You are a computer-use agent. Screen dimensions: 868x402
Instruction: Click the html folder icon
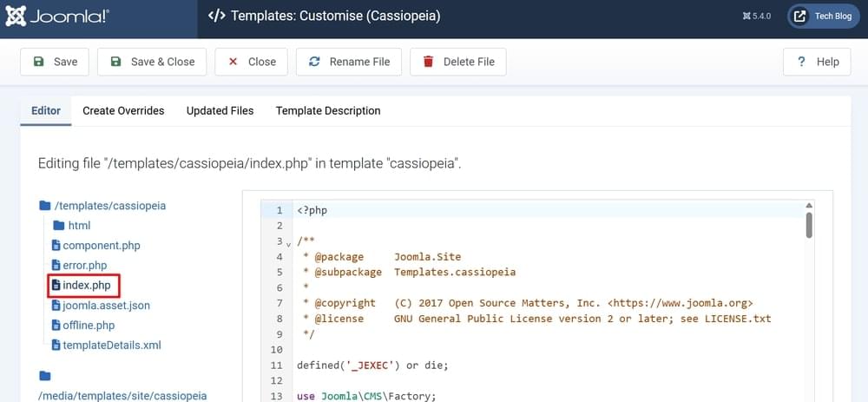tap(59, 226)
